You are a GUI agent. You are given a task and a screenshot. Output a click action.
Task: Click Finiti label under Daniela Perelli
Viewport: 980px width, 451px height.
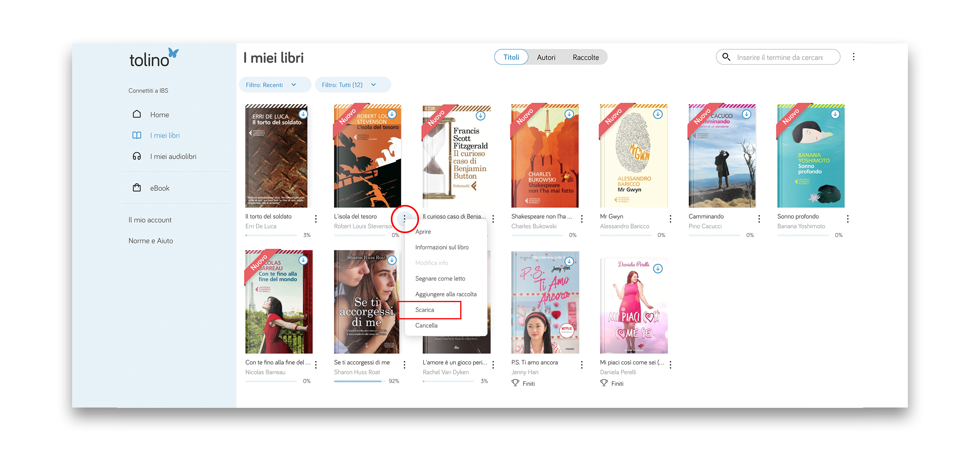pyautogui.click(x=617, y=384)
